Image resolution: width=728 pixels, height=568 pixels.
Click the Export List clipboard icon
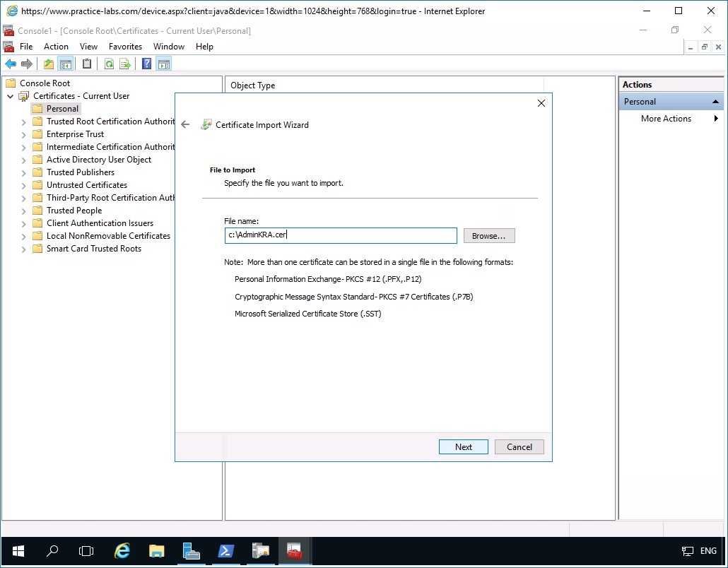pyautogui.click(x=86, y=64)
